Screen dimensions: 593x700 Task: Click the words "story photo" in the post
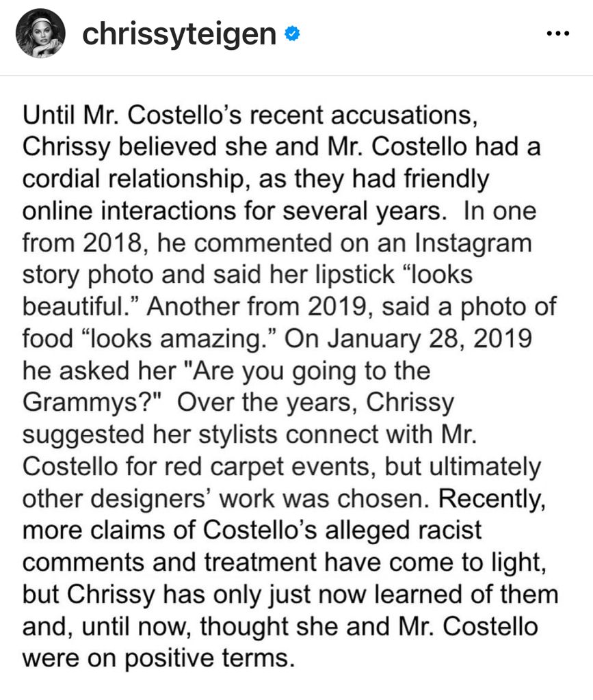88,275
